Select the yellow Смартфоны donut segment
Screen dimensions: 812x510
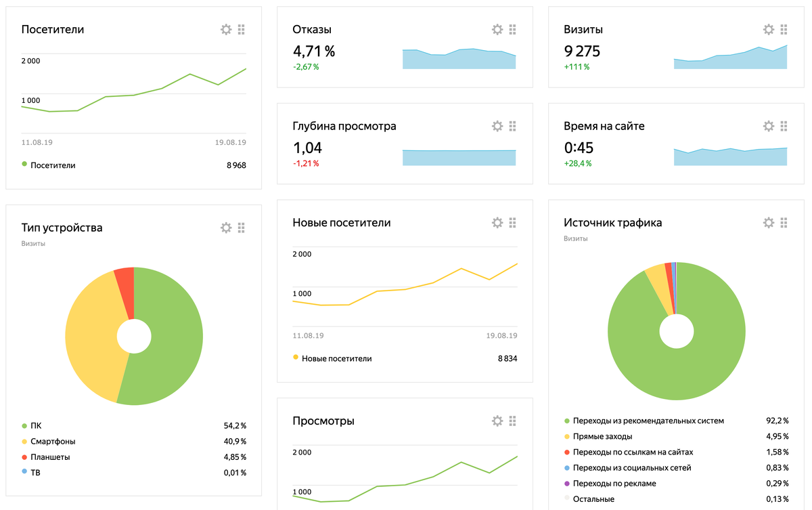point(90,332)
